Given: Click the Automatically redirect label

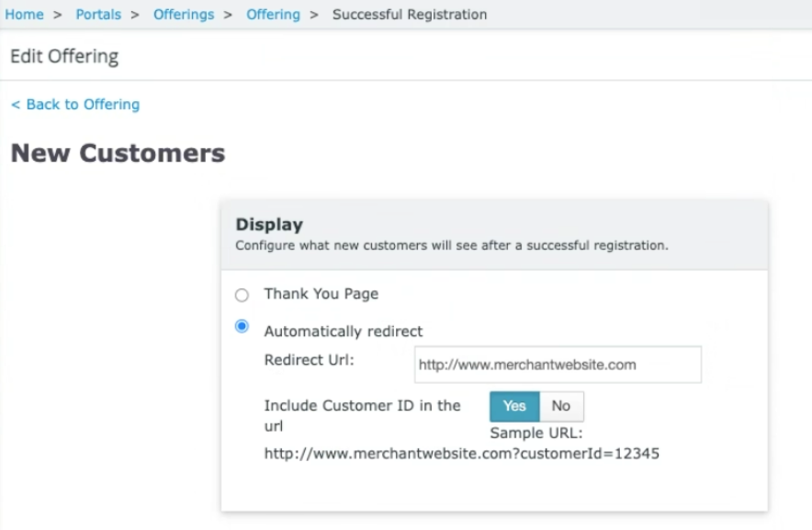Looking at the screenshot, I should (344, 332).
